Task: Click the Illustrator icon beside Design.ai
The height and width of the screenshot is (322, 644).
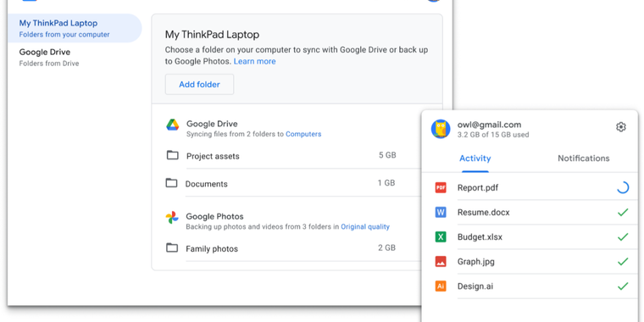Action: (x=441, y=286)
